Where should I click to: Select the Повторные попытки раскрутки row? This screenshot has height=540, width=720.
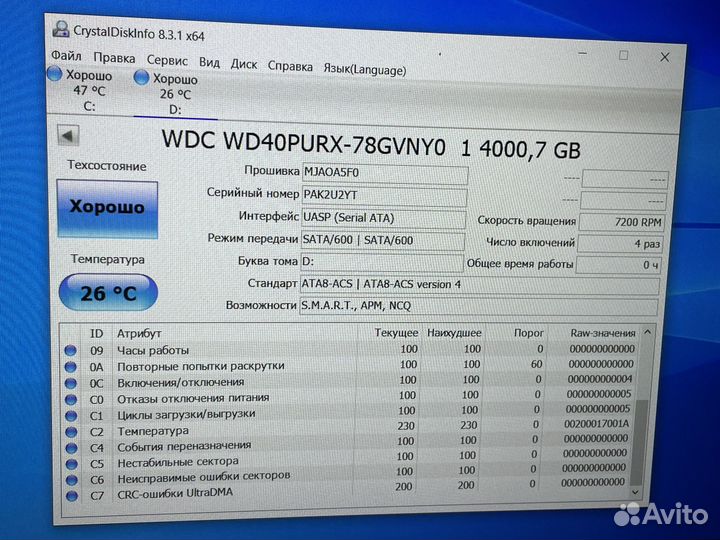pyautogui.click(x=350, y=366)
